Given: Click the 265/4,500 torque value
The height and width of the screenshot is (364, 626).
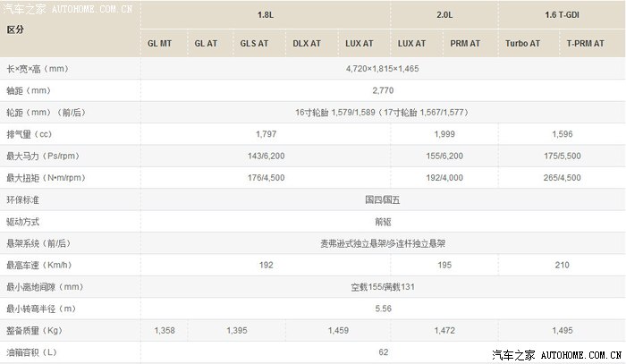Looking at the screenshot, I should click(561, 178).
